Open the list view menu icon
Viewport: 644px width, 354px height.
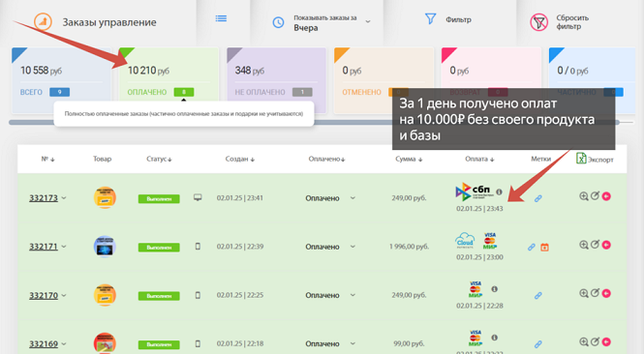[x=221, y=18]
